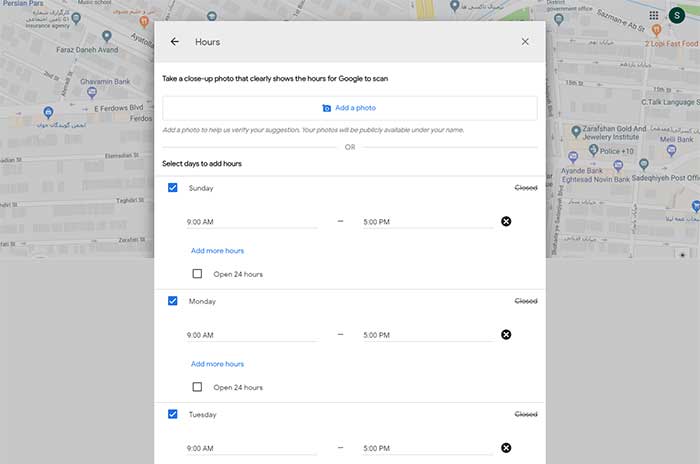Screen dimensions: 700x464
Task: Open Sunday opening time 9:00 AM dropdown
Action: (251, 222)
